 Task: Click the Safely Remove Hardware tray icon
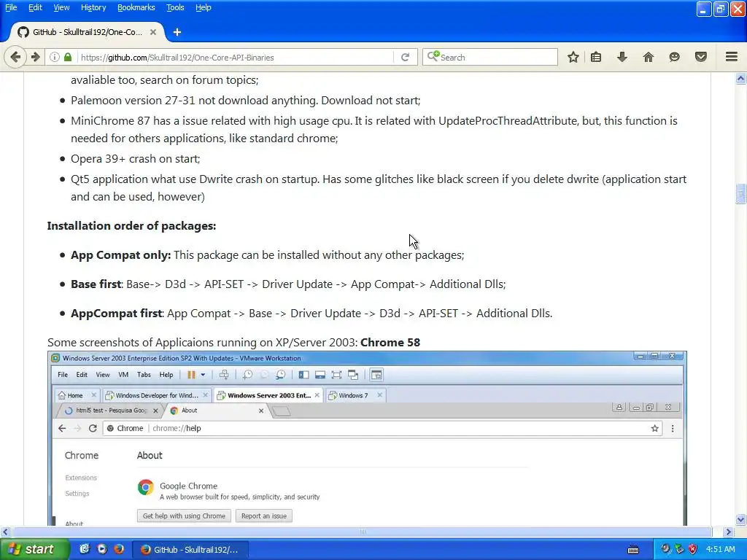point(679,549)
